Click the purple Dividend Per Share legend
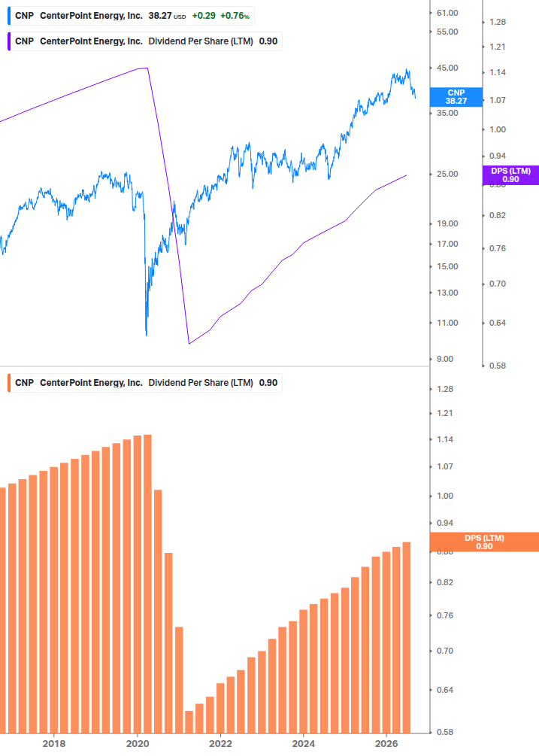Viewport: 539px width, 756px height. pyautogui.click(x=145, y=41)
